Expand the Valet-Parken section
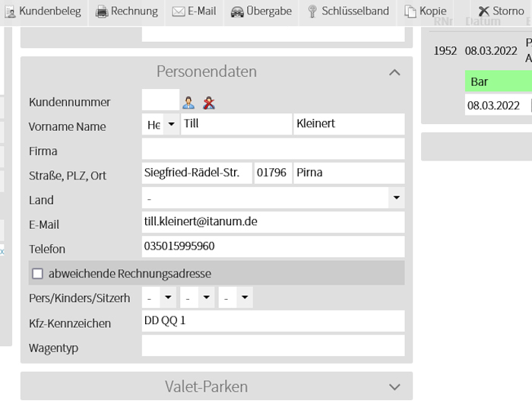The width and height of the screenshot is (532, 410). coord(394,387)
